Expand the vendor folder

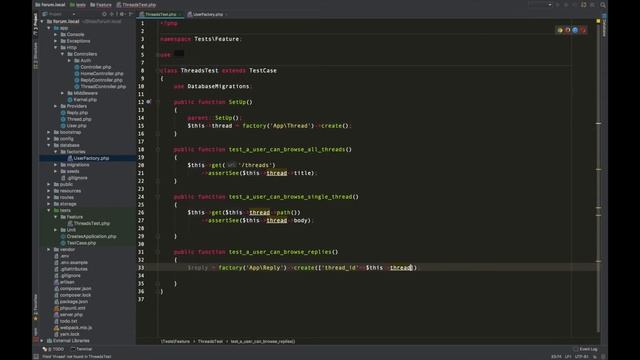tap(49, 249)
